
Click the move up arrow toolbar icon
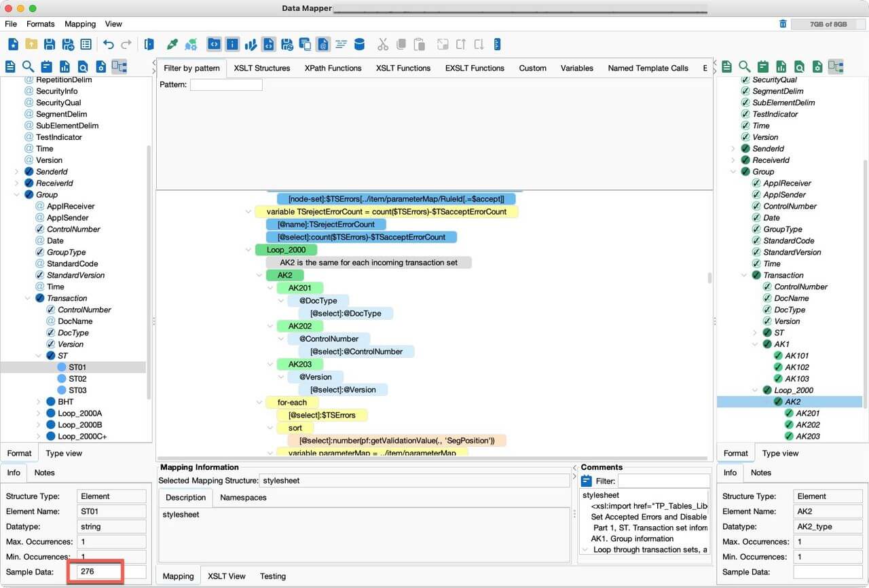point(461,45)
